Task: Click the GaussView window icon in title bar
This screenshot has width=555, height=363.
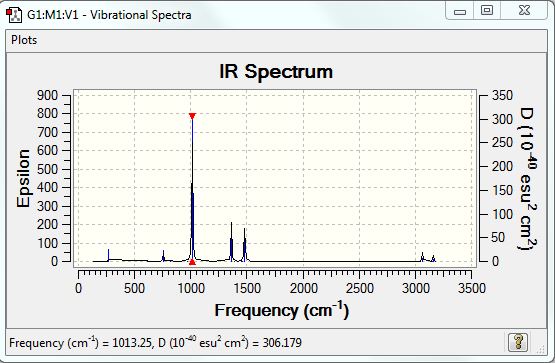Action: click(x=14, y=15)
